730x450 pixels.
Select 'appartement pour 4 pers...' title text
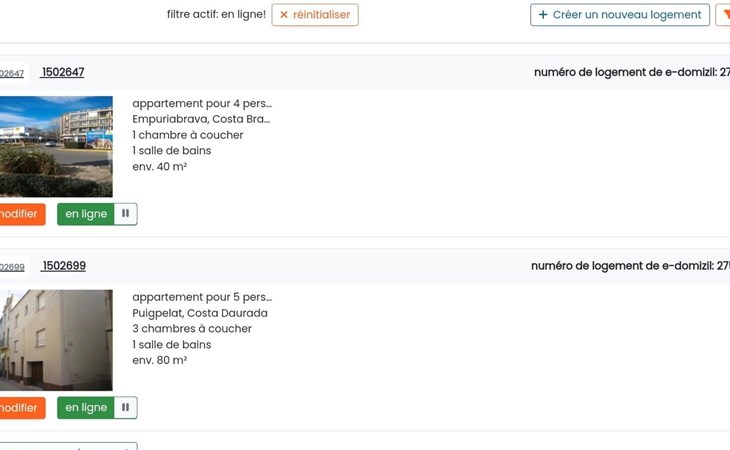coord(202,103)
